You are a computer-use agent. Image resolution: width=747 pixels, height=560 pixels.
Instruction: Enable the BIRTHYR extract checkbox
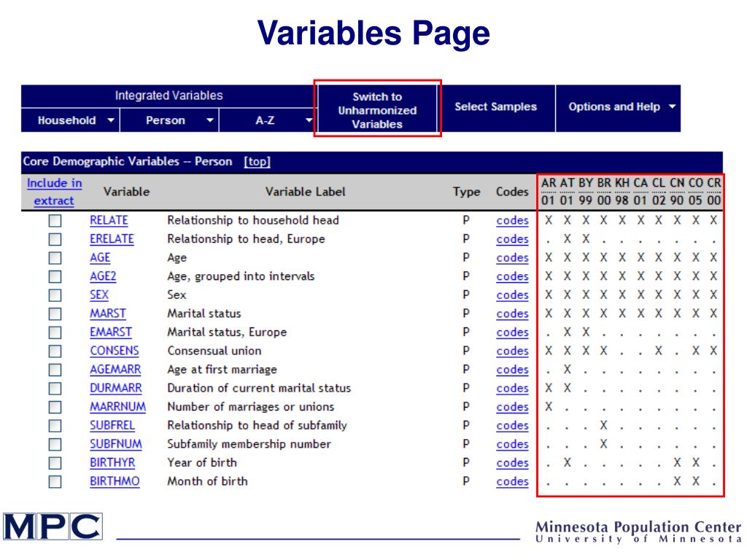coord(55,463)
